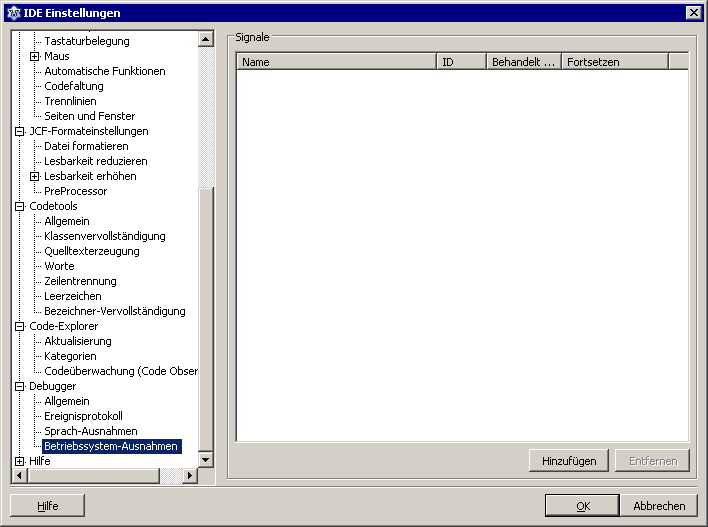Collapse the Debugger tree section
Screen dimensions: 708x527
[x=19, y=387]
